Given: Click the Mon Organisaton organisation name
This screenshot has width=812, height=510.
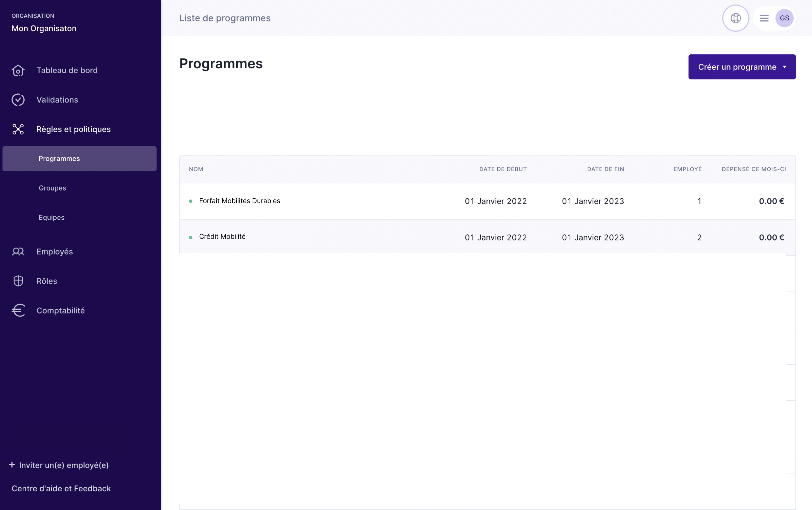Looking at the screenshot, I should (x=44, y=28).
